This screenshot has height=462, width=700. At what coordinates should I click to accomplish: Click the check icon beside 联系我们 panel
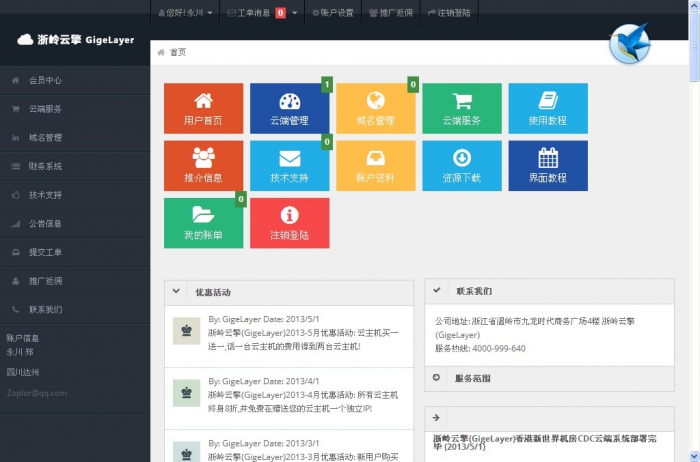(437, 290)
